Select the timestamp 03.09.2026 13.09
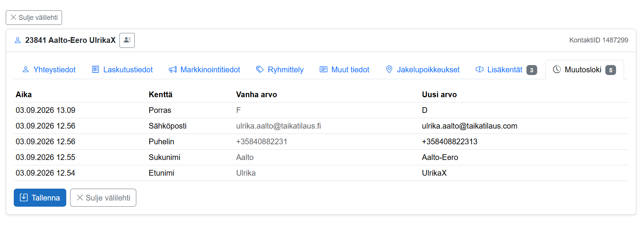Viewport: 644px width, 230px height. coord(46,110)
